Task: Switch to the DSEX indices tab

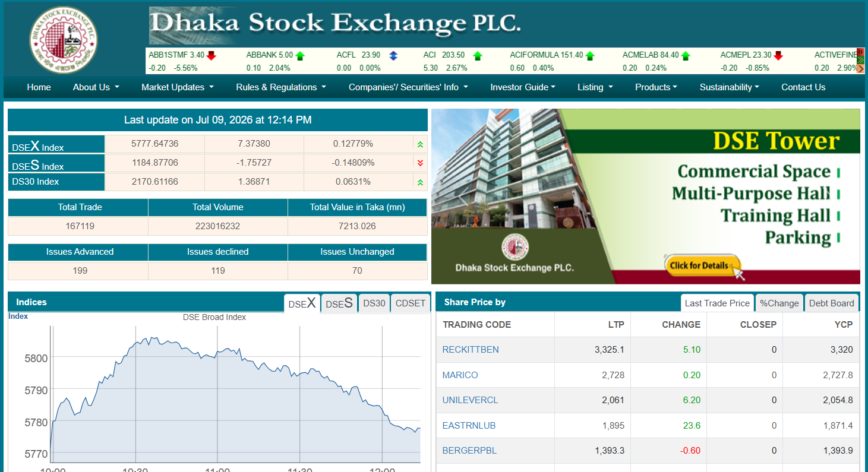Action: [x=302, y=303]
